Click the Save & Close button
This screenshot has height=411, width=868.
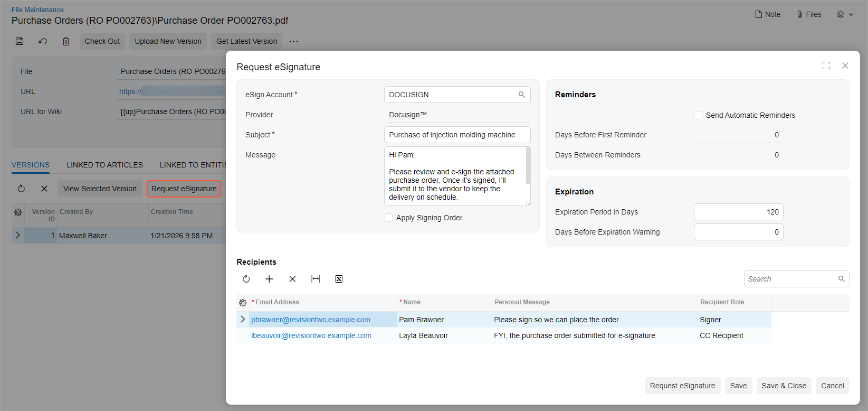(784, 386)
